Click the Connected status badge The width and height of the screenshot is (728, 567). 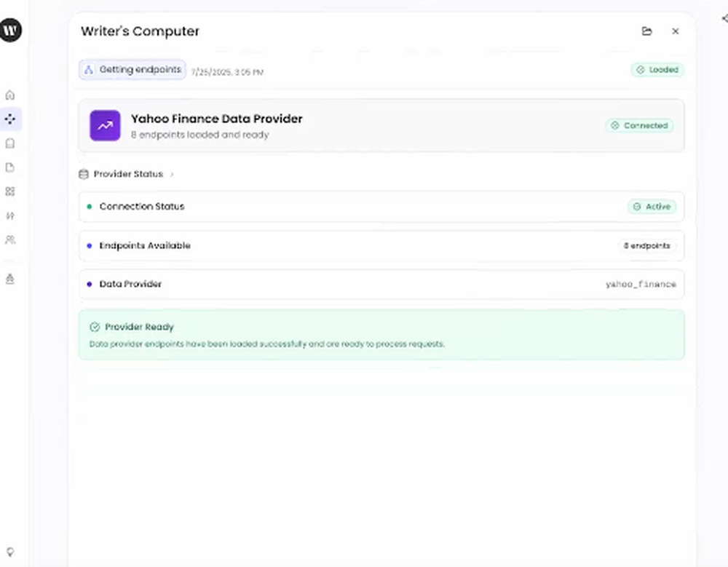click(x=639, y=125)
